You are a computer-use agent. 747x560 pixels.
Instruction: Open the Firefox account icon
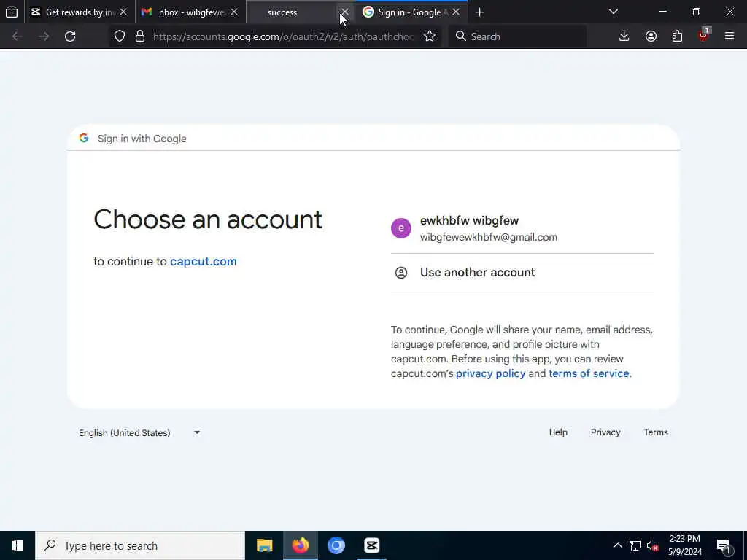651,36
